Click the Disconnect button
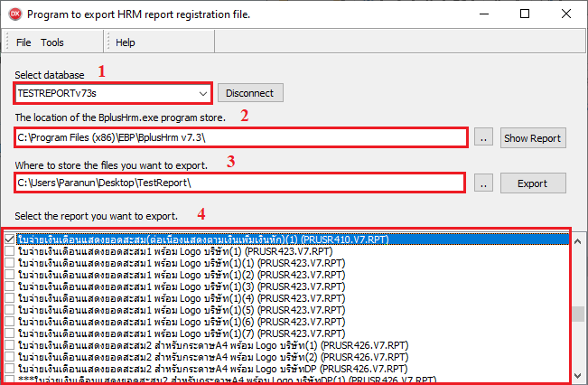 click(251, 93)
